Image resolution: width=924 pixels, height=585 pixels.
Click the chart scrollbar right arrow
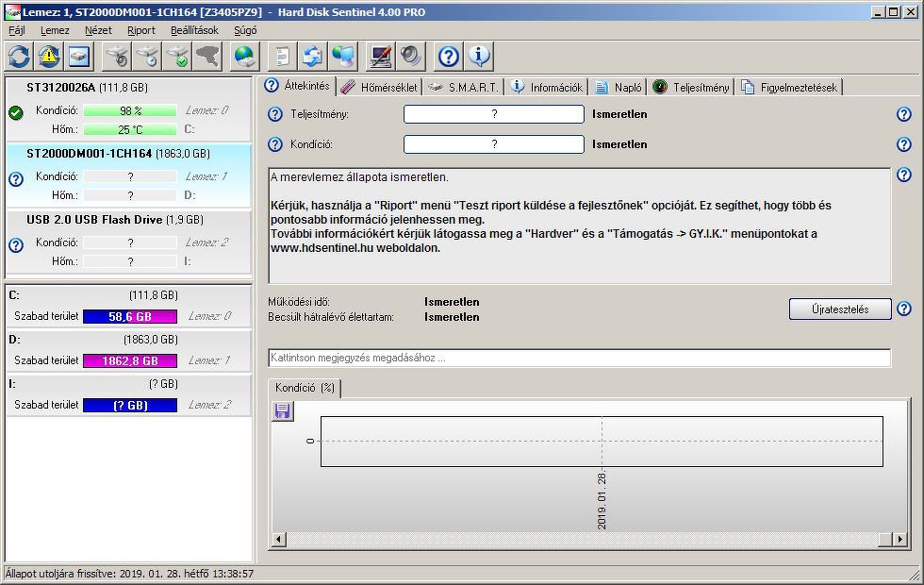click(899, 539)
